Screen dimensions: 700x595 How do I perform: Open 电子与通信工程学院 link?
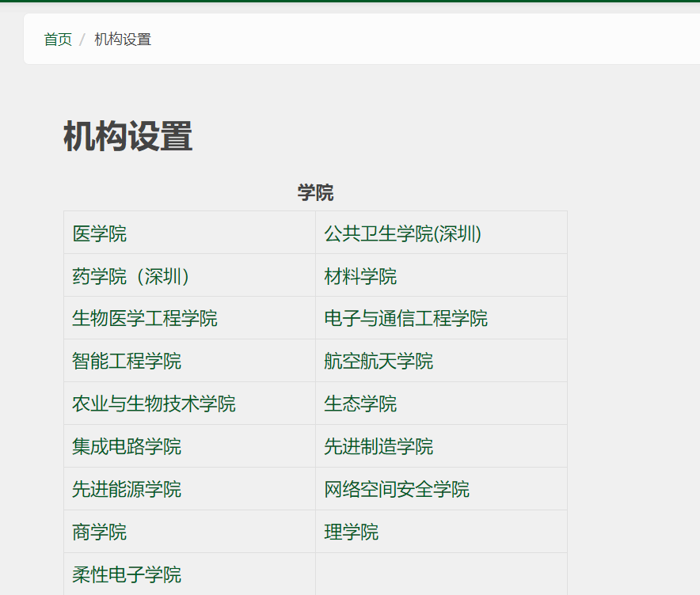pyautogui.click(x=405, y=318)
